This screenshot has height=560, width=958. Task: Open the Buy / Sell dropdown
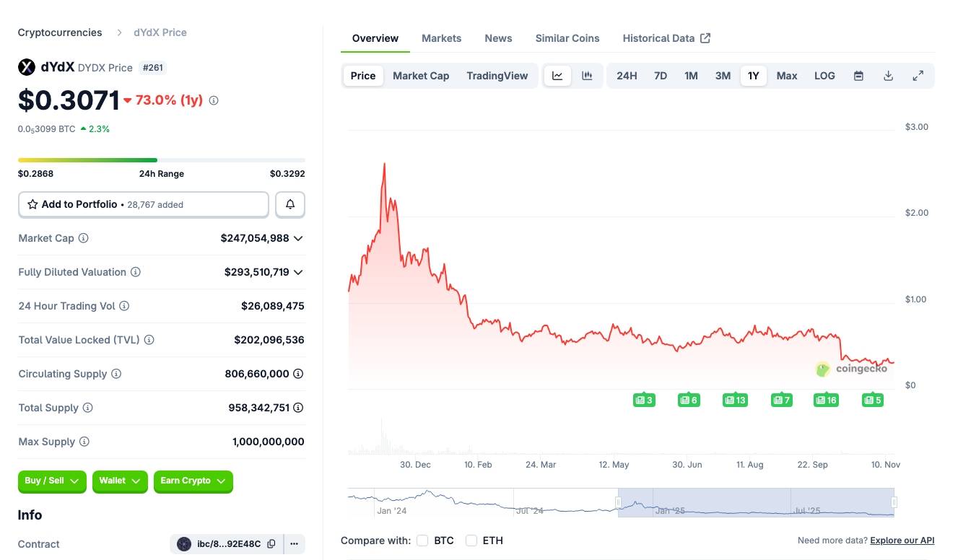point(52,481)
